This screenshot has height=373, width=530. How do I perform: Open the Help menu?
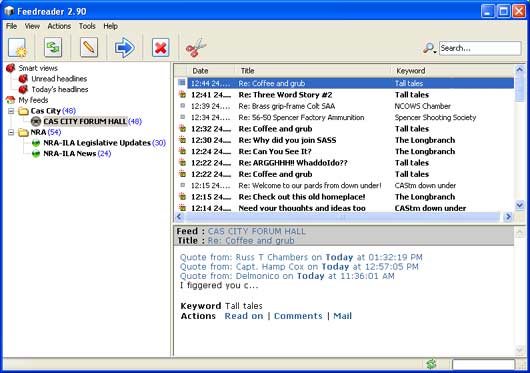(x=111, y=26)
